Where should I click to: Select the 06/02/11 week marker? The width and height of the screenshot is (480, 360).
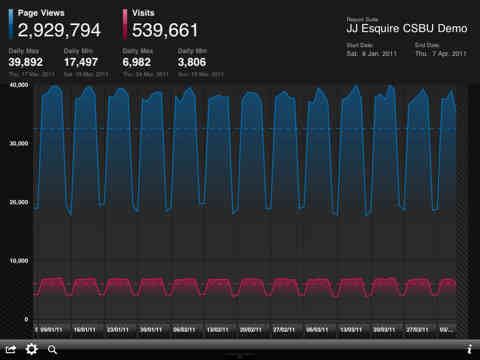[184, 330]
